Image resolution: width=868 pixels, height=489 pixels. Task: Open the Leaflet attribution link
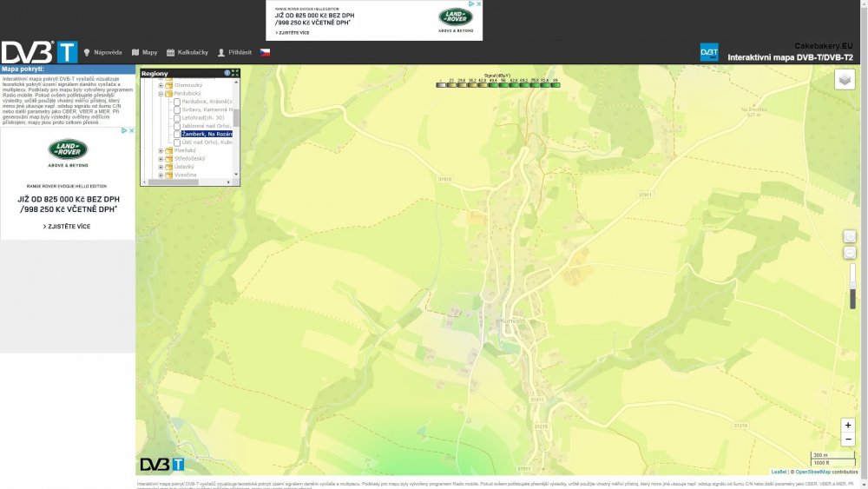pos(779,472)
